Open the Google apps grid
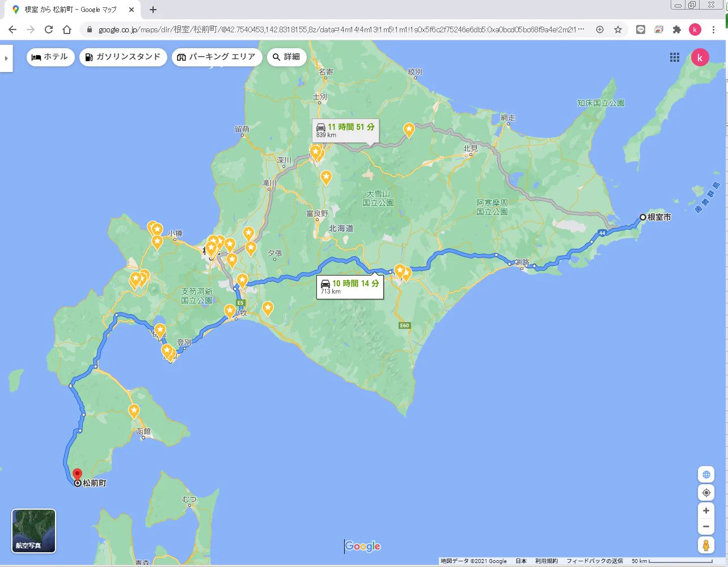728x567 pixels. click(x=675, y=57)
